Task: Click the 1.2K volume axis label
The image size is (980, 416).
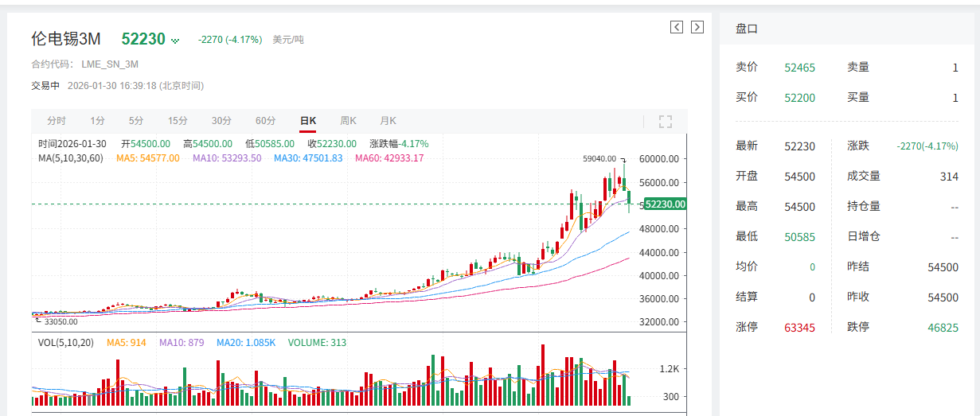Action: click(x=670, y=369)
